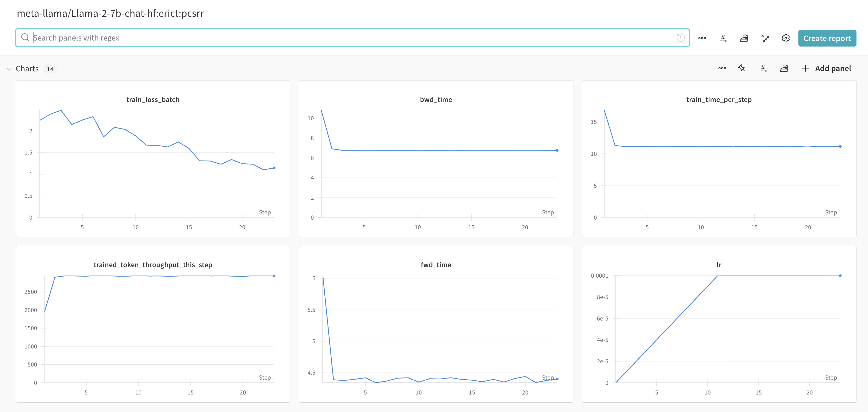
Task: Click the outliers scatter icon
Action: (x=765, y=38)
